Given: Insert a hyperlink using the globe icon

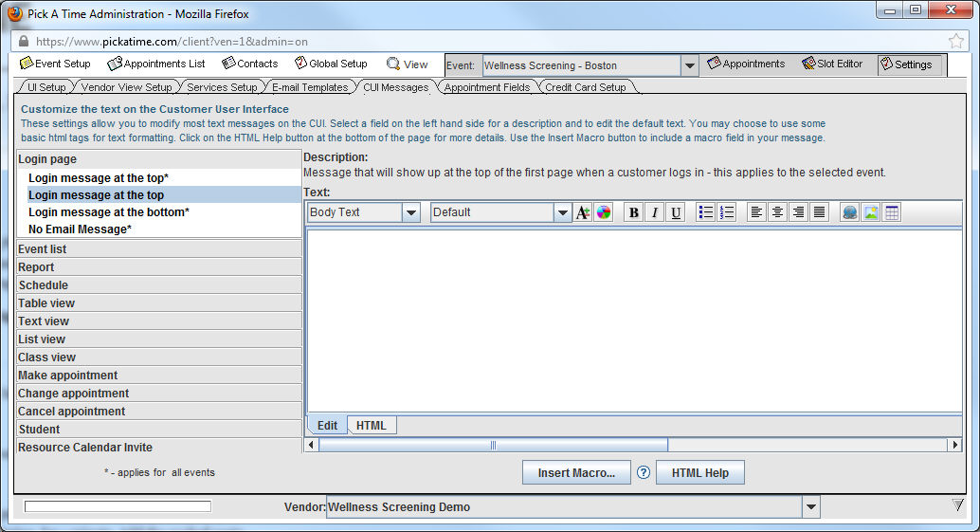Looking at the screenshot, I should pyautogui.click(x=849, y=212).
